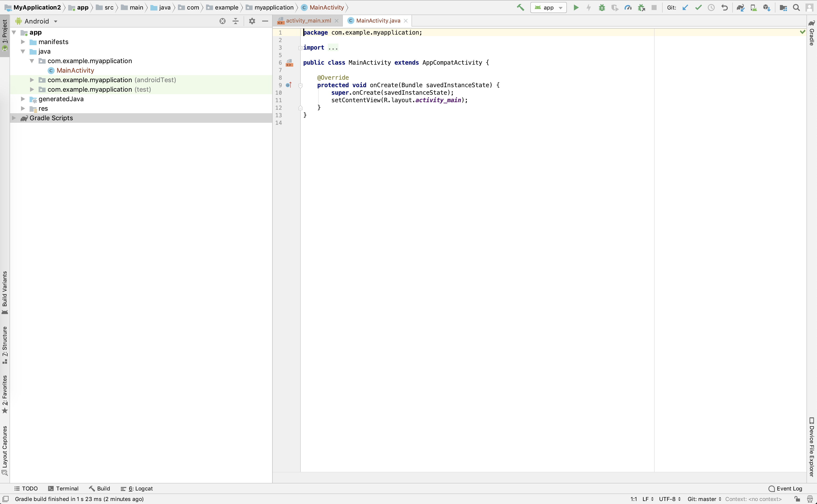Click the Make Project hammer icon
The width and height of the screenshot is (817, 504).
pyautogui.click(x=520, y=7)
